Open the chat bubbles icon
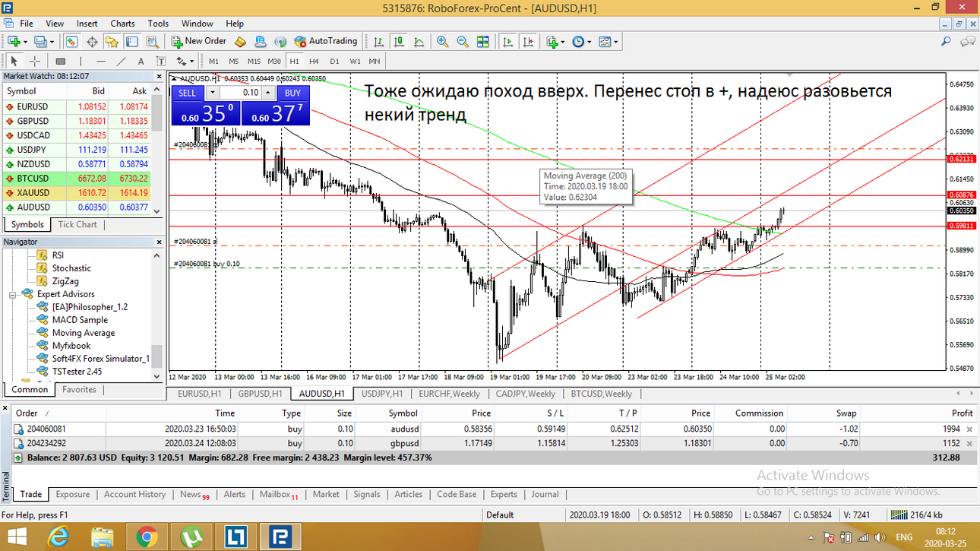 (969, 41)
